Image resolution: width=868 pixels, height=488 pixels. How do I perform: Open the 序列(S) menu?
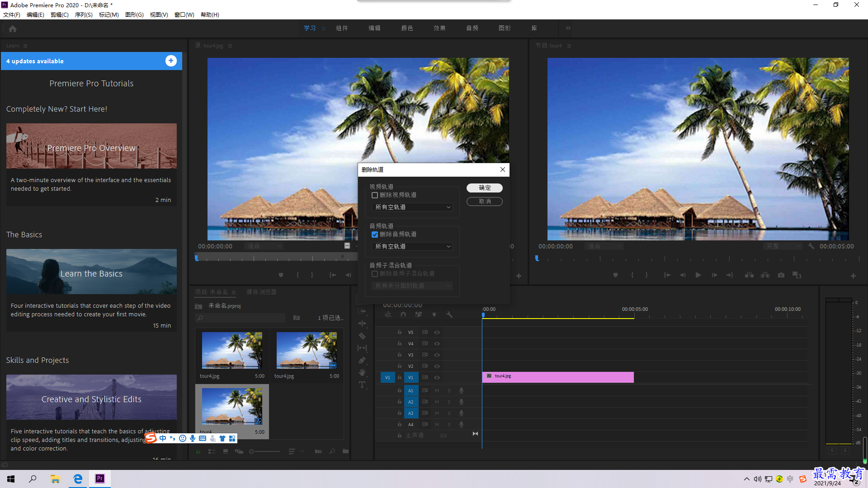tap(84, 15)
